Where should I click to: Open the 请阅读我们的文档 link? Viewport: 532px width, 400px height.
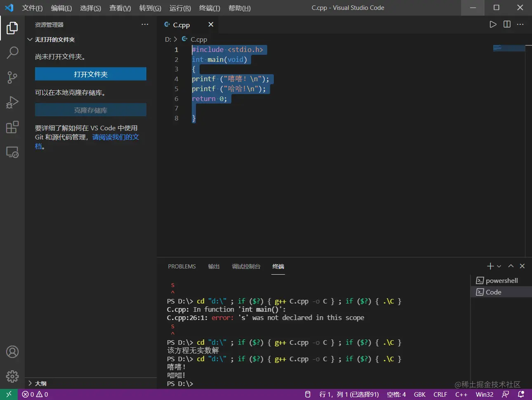115,137
